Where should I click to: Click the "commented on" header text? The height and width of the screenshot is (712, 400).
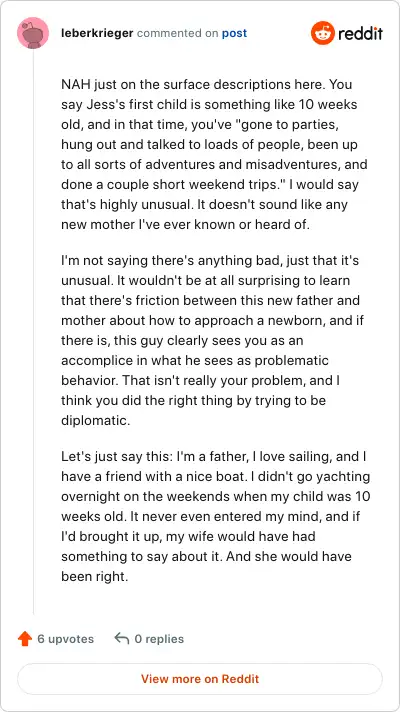(178, 33)
